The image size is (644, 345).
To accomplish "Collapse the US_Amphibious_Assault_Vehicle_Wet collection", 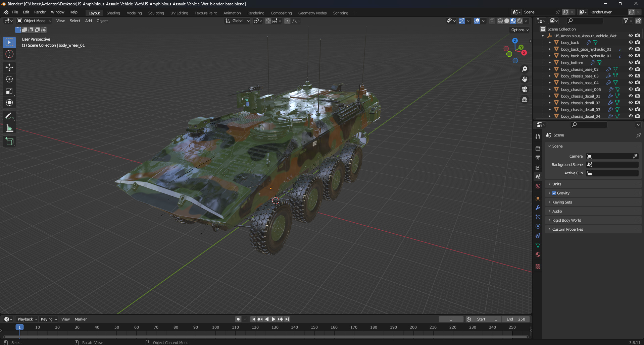I will [543, 36].
